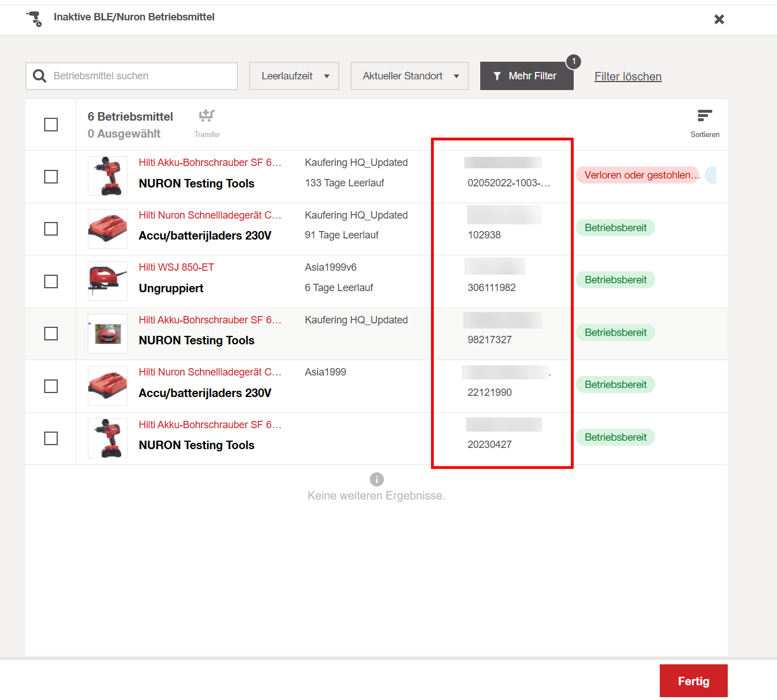Click the Betriebsbereit tag in the 102938 row
Image resolution: width=777 pixels, height=700 pixels.
point(616,228)
